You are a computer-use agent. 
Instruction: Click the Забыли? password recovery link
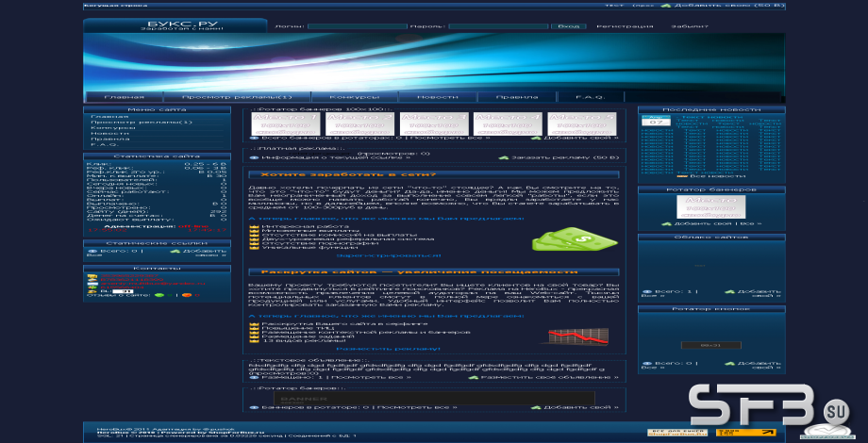(x=689, y=26)
